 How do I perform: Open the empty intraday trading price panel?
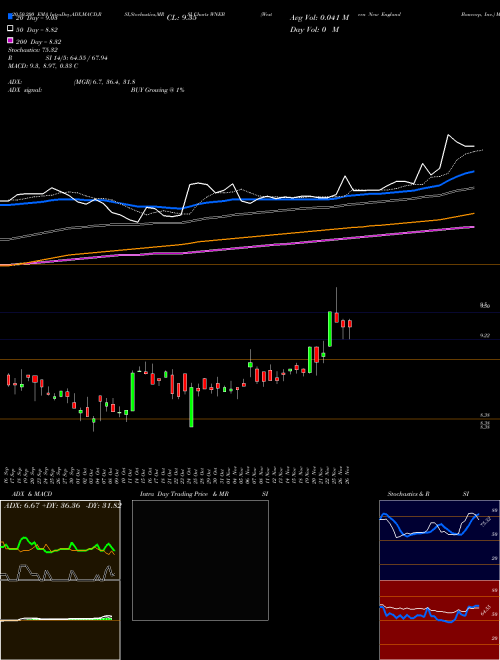[200, 560]
